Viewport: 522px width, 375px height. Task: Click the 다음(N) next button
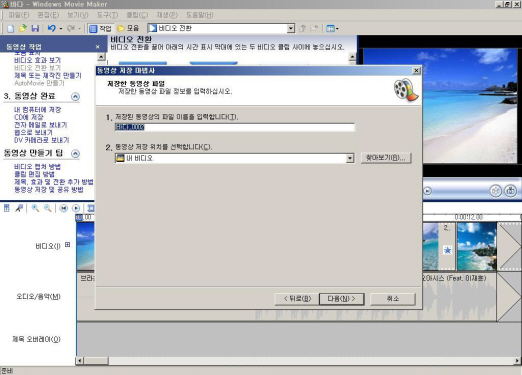pos(341,299)
